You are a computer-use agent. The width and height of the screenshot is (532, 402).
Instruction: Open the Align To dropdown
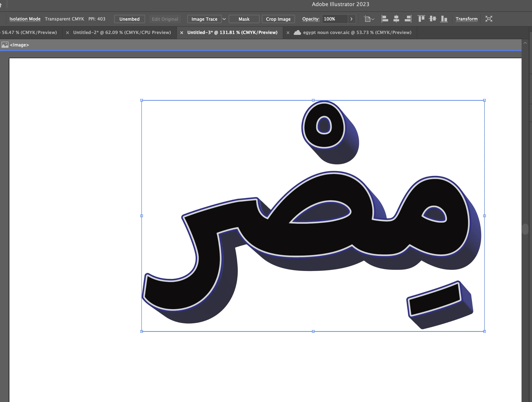click(369, 19)
